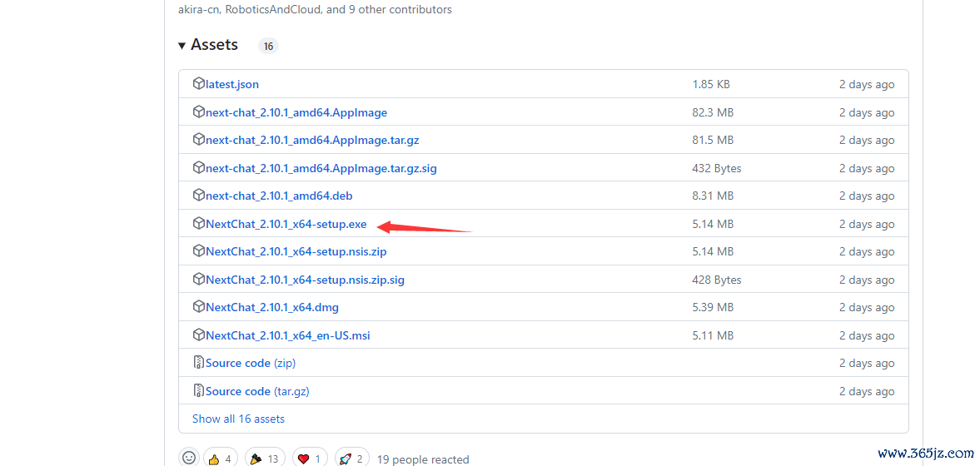Download NextChat_2.10.1_x64.dmg file
Viewport: 980px width, 466px height.
pos(272,307)
